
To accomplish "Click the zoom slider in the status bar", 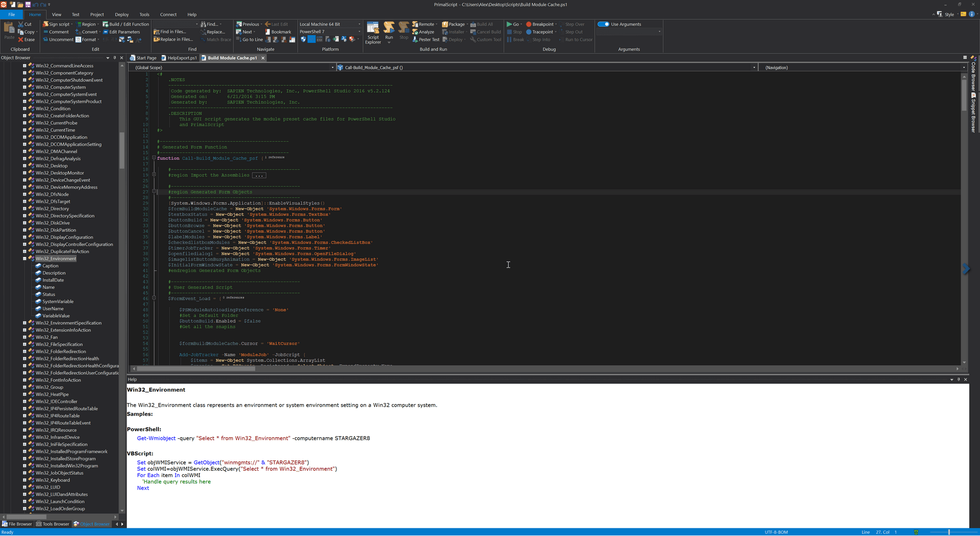I will 948,532.
